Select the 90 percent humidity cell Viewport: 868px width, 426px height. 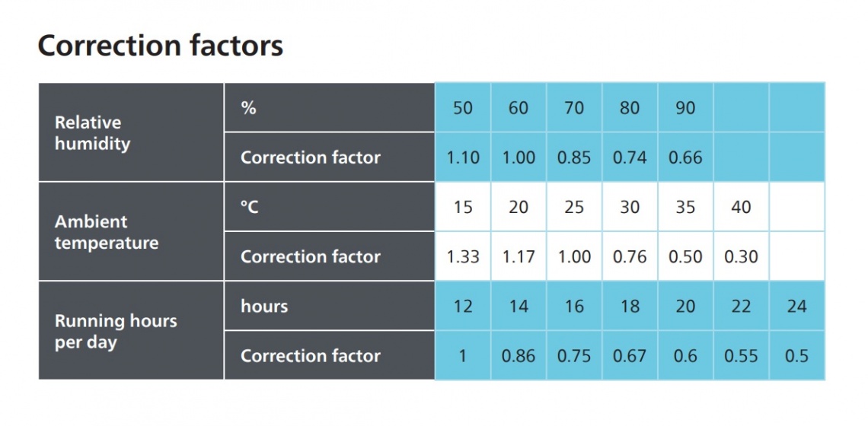click(685, 108)
